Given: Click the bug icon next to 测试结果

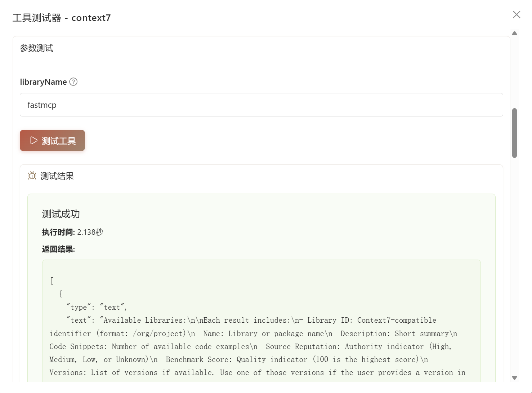Looking at the screenshot, I should [x=32, y=176].
